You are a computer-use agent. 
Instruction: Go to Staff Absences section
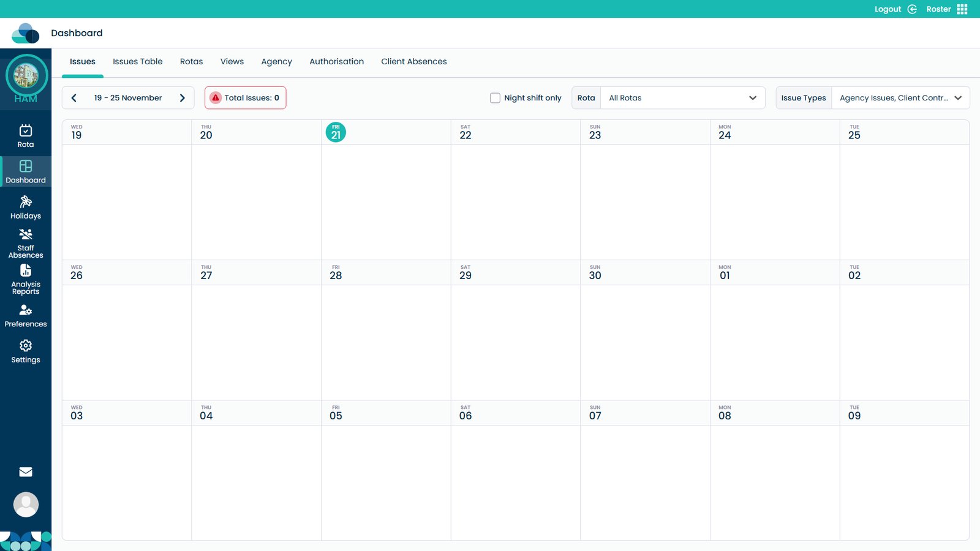pyautogui.click(x=26, y=243)
